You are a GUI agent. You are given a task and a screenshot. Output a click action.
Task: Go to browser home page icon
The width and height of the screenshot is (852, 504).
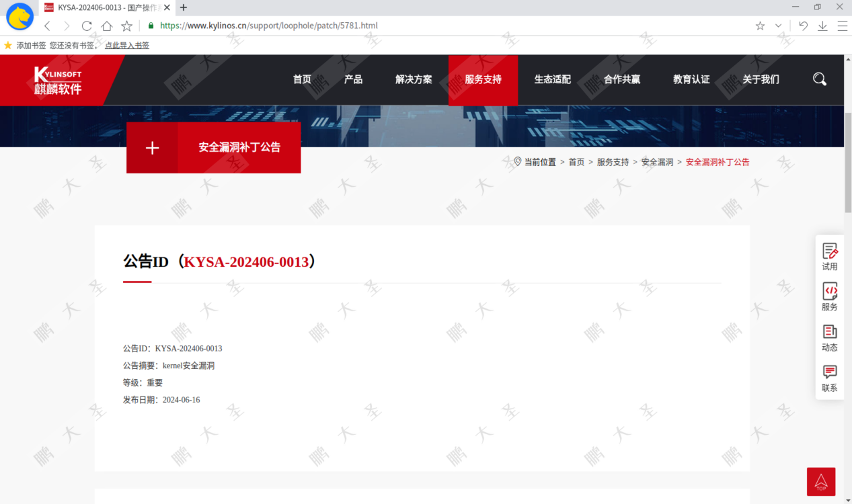click(107, 26)
